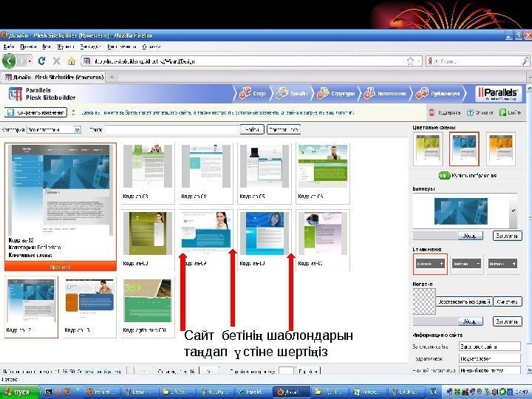Select the Дизайн - Plesk Sitebuilder browser tab
The height and width of the screenshot is (399, 532).
[54, 78]
